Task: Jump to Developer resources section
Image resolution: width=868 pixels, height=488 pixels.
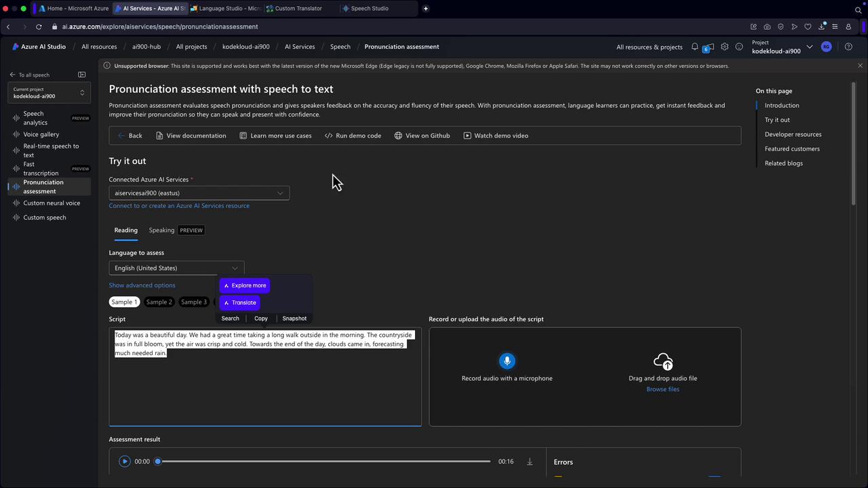Action: (x=793, y=134)
